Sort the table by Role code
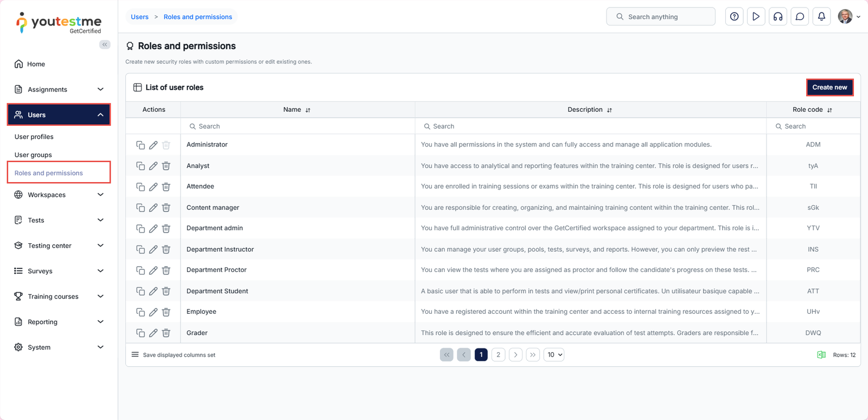The width and height of the screenshot is (868, 420). pyautogui.click(x=829, y=110)
